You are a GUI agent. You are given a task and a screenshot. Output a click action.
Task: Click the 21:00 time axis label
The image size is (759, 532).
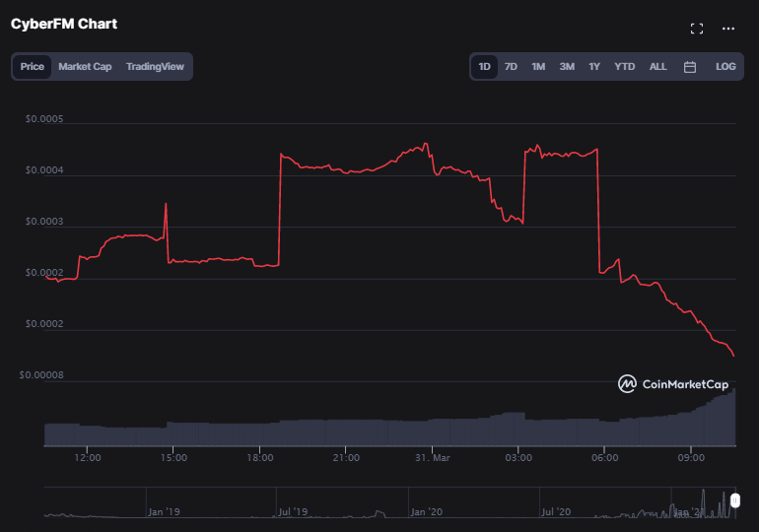point(346,457)
